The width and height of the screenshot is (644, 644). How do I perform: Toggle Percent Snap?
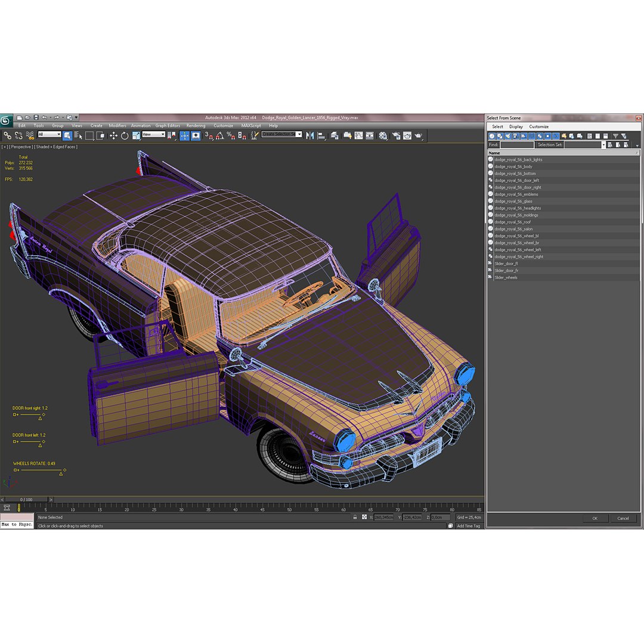(231, 135)
